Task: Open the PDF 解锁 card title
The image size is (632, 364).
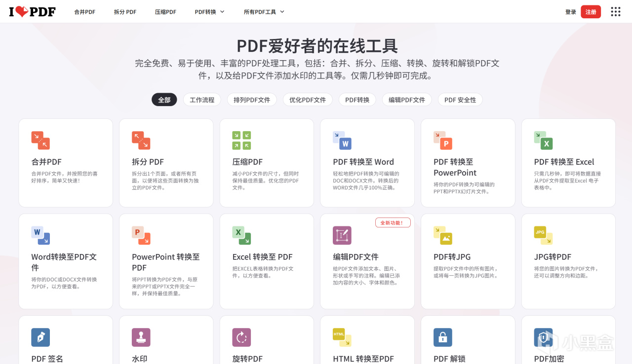Action: pyautogui.click(x=449, y=359)
